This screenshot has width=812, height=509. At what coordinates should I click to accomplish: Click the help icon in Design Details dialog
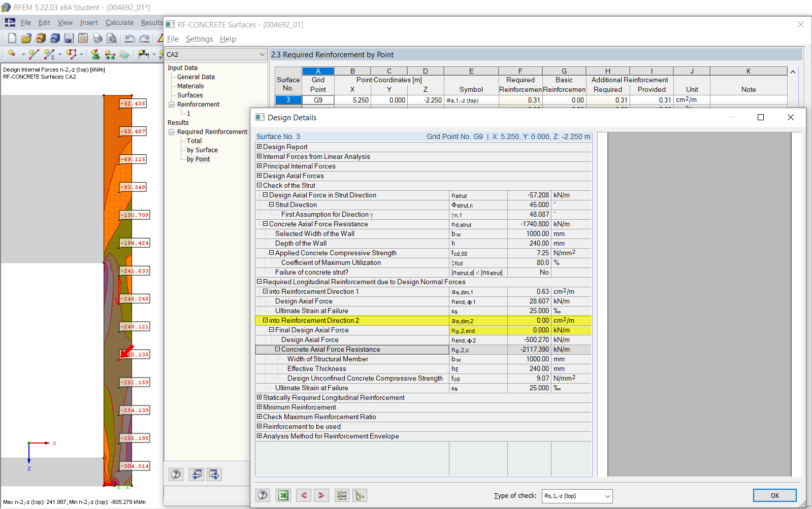coord(263,495)
